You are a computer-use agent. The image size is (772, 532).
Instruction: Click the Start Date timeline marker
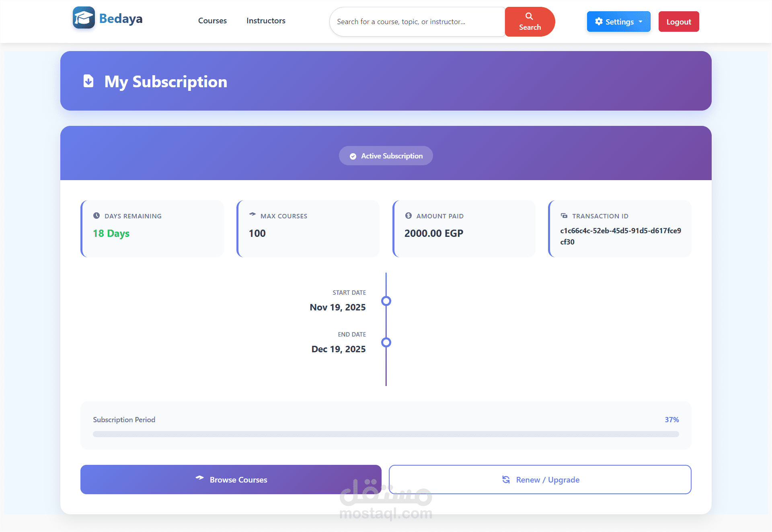tap(386, 301)
